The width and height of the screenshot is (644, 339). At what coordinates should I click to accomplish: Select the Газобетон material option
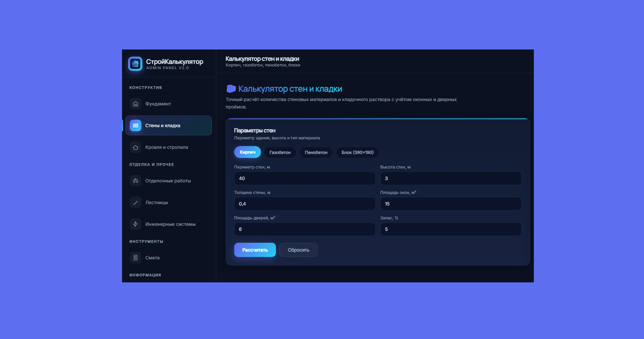280,153
